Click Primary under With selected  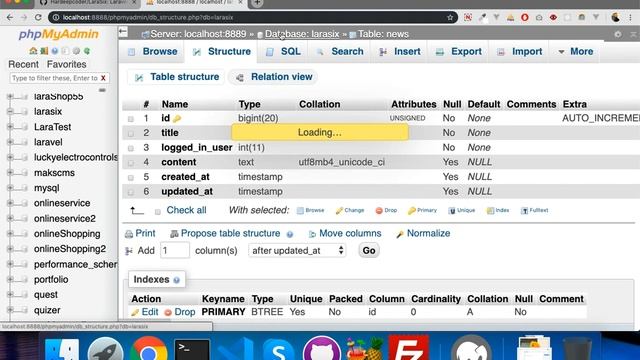(422, 210)
